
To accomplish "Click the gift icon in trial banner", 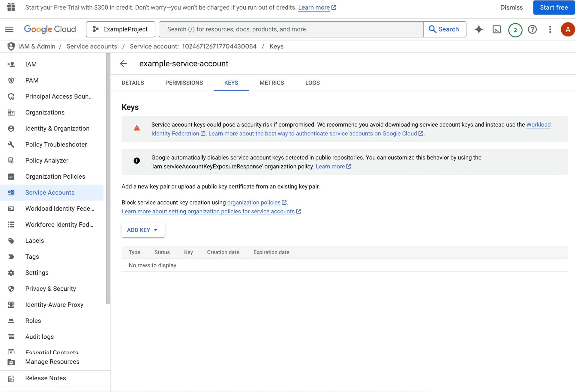I will coord(11,7).
